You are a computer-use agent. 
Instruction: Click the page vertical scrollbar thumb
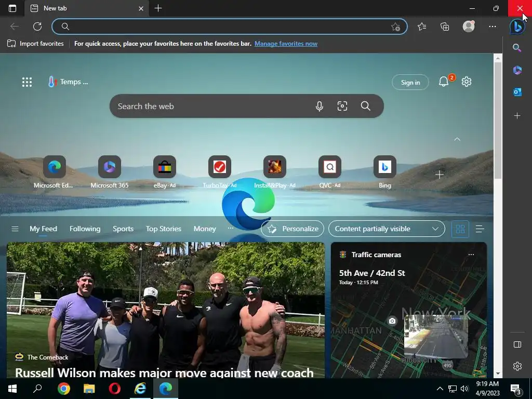point(498,121)
